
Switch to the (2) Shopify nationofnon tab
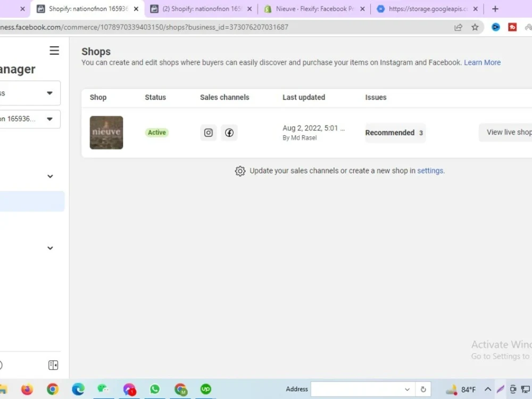201,9
